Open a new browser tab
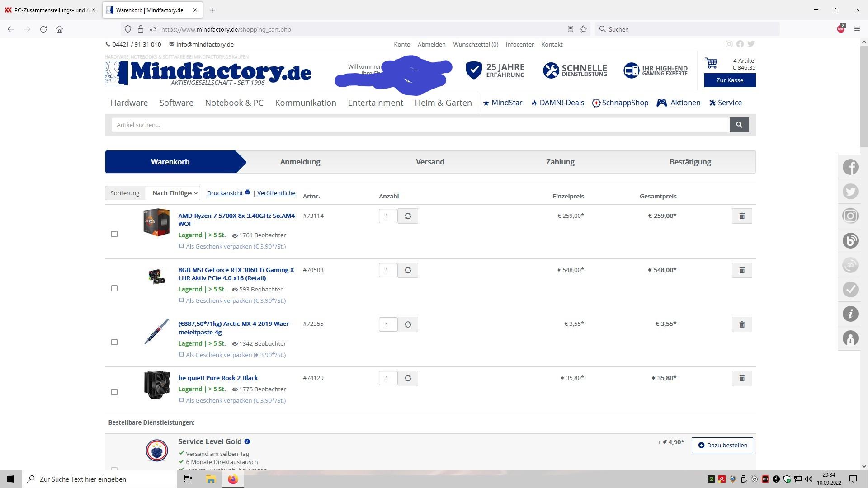This screenshot has width=868, height=488. click(212, 10)
